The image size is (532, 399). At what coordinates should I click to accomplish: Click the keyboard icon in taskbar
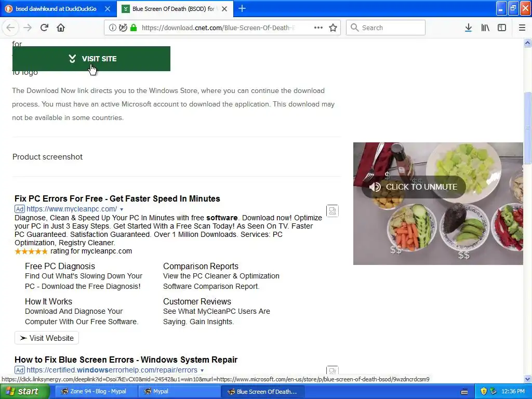[x=464, y=392]
